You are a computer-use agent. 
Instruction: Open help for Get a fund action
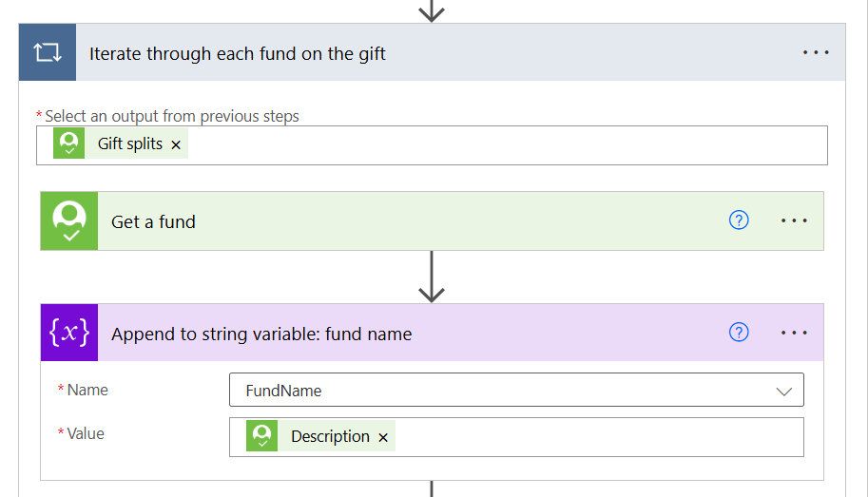(739, 220)
